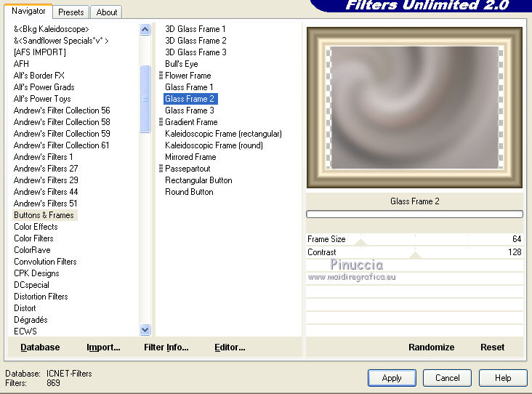
Task: Select the ECWS category
Action: click(25, 331)
